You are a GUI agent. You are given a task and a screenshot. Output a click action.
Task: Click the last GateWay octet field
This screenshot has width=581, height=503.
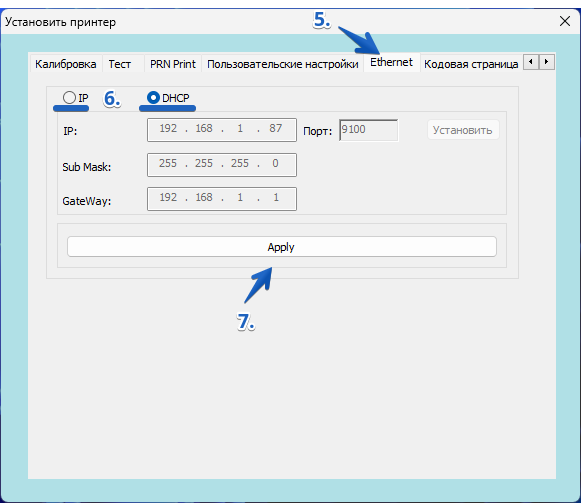pyautogui.click(x=276, y=198)
